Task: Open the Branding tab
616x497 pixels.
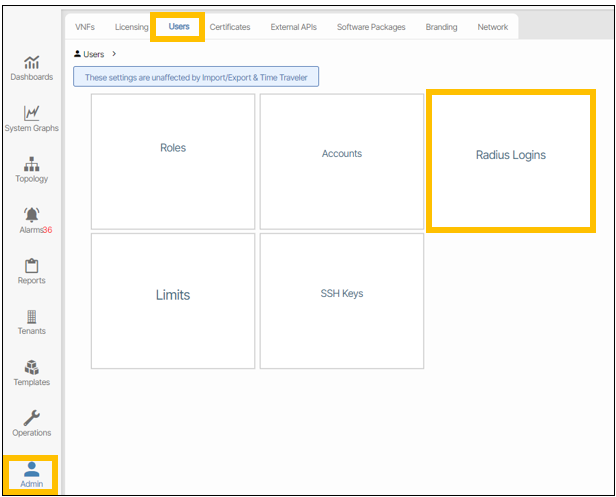Action: [442, 27]
